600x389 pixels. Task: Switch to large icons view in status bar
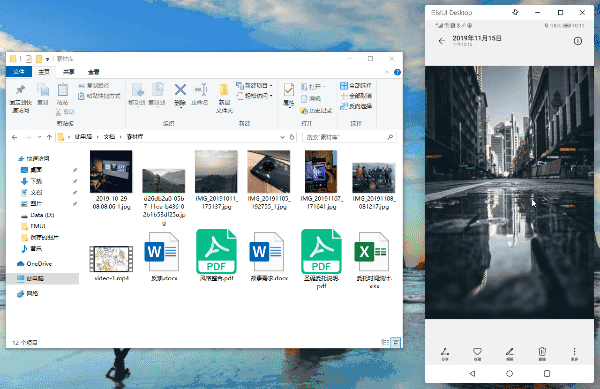[x=396, y=342]
